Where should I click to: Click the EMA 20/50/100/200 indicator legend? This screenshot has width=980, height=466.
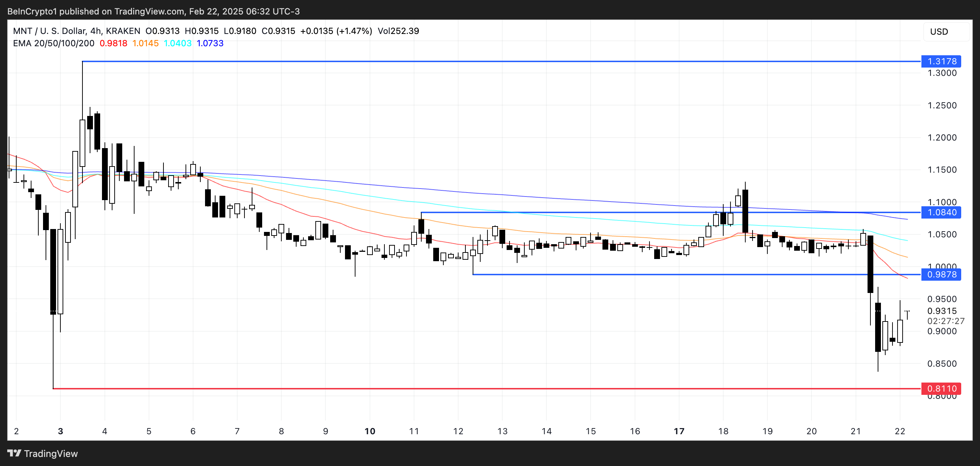(x=54, y=43)
